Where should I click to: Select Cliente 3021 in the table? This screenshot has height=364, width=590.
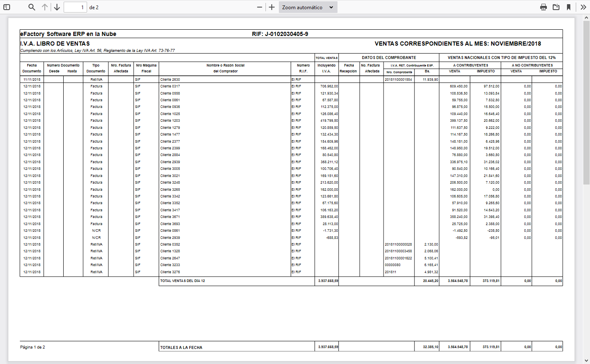click(x=170, y=176)
